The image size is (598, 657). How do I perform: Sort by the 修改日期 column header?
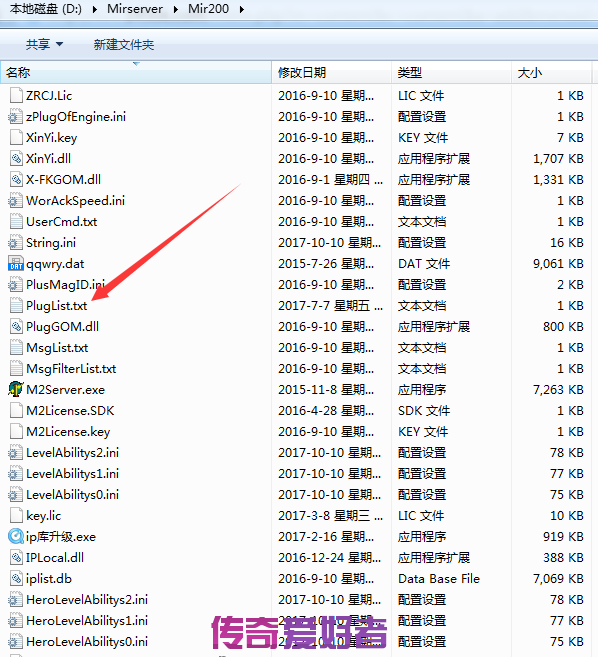coord(331,72)
